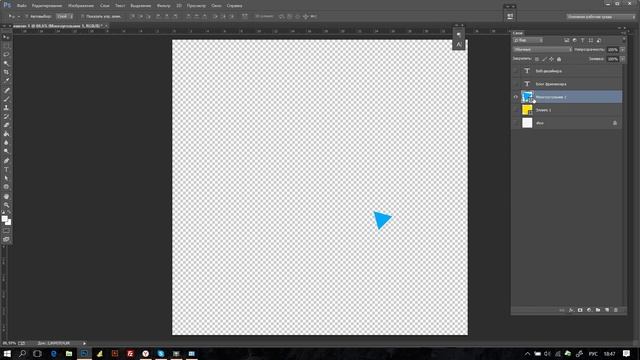Open the Фильтр menu

pos(164,6)
